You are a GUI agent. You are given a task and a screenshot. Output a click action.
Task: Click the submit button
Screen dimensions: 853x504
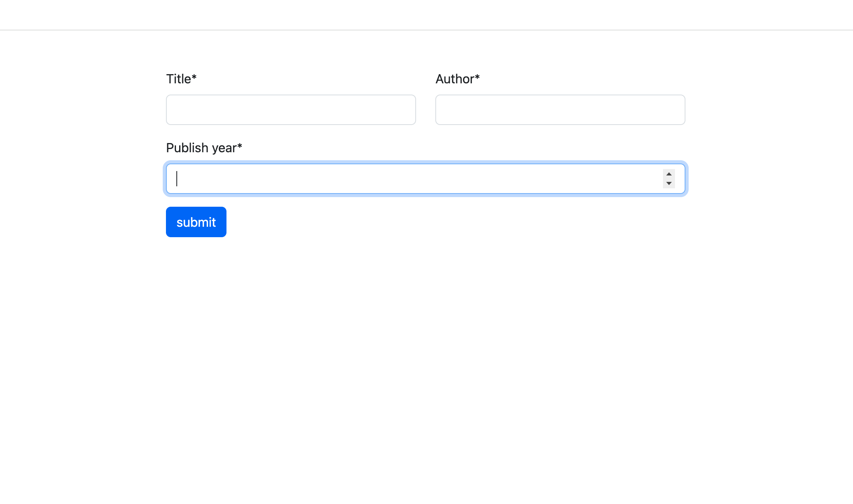click(x=196, y=222)
